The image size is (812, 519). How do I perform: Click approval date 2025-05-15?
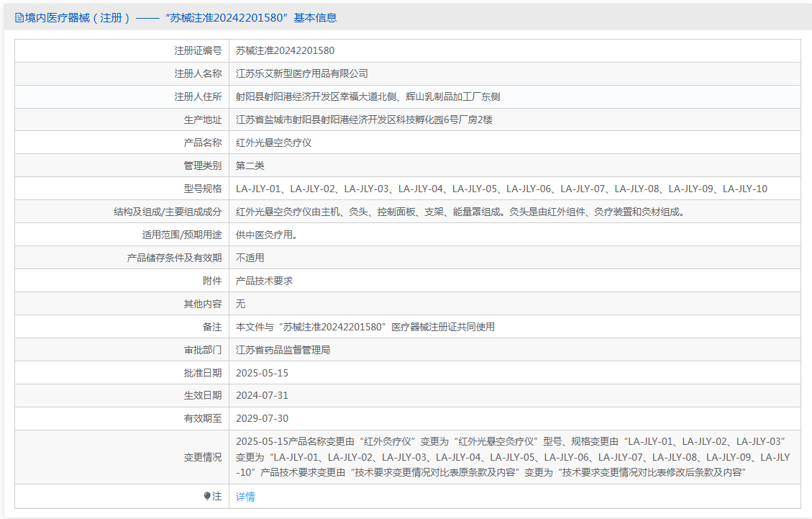pyautogui.click(x=262, y=374)
